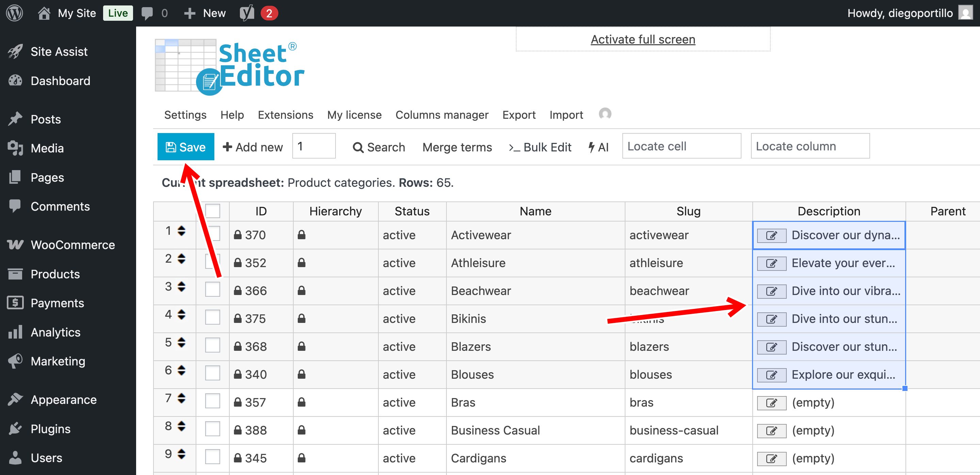Open the Search tool with the magnifier icon

[x=358, y=147]
